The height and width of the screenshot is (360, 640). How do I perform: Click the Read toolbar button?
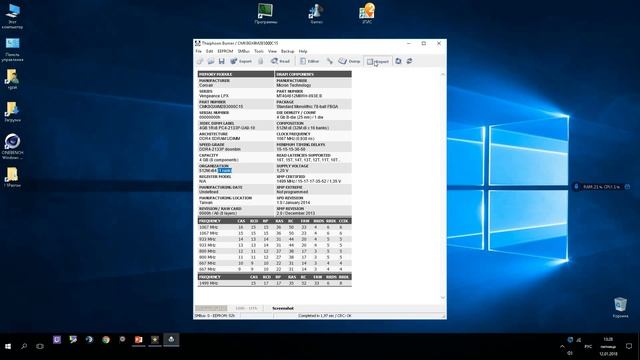280,61
